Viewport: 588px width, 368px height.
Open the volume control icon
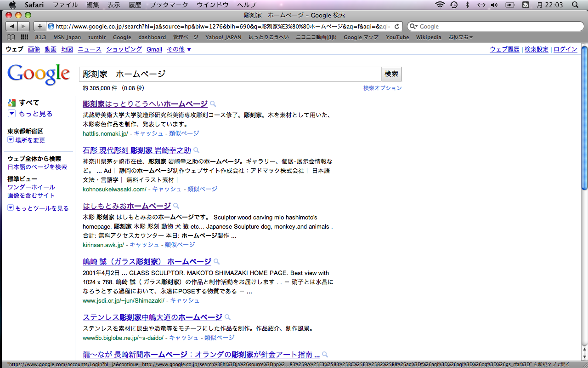494,5
